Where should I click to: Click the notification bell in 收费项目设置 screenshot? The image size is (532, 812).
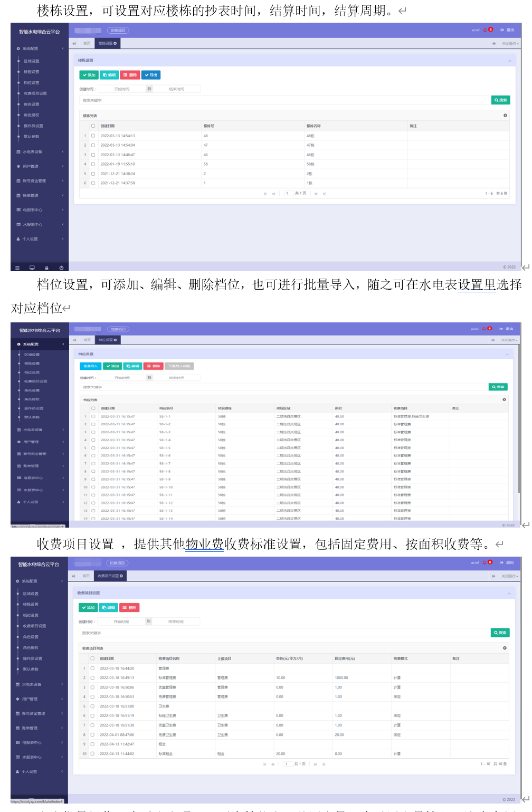(484, 562)
